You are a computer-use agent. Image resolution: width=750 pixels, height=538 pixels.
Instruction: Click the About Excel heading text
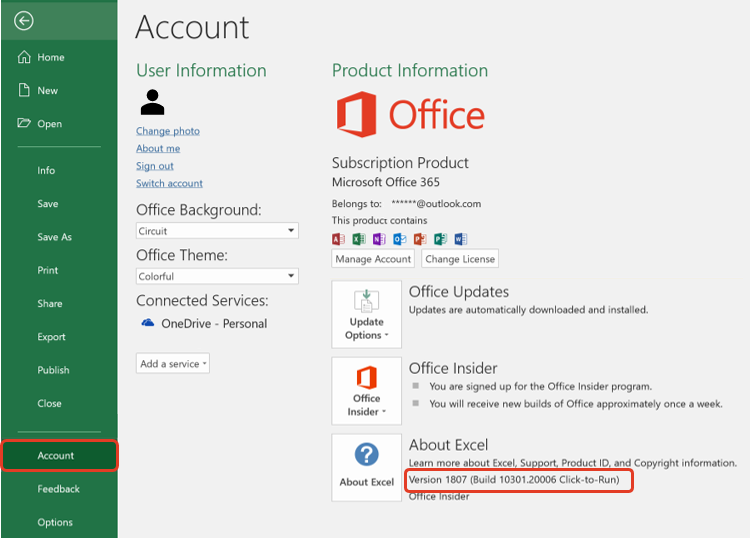448,445
